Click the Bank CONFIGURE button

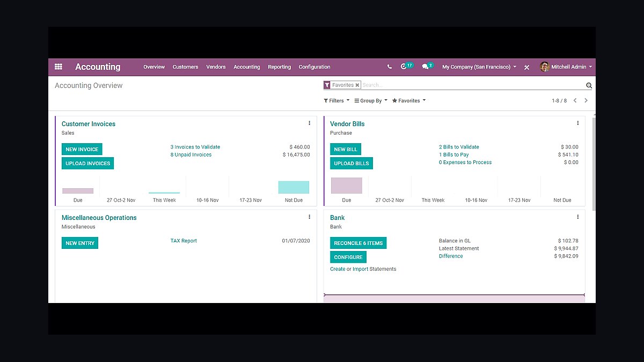click(348, 257)
